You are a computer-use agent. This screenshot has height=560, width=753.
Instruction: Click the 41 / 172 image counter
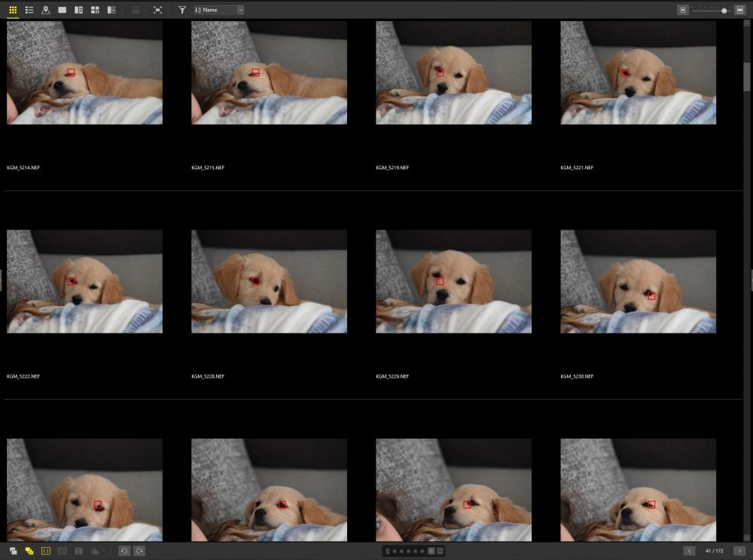tap(714, 551)
